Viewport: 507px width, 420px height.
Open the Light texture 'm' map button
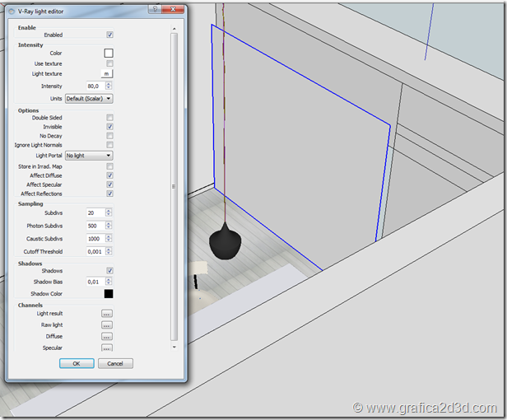[106, 74]
